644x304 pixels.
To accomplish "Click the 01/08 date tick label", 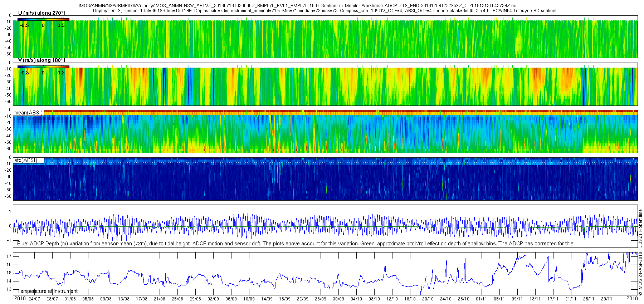I will (x=70, y=299).
